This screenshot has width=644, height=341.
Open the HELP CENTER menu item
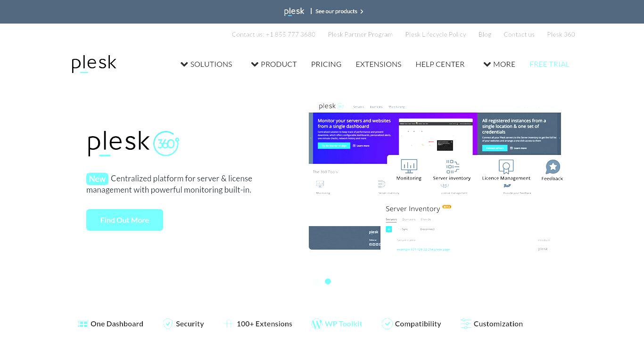pos(440,64)
